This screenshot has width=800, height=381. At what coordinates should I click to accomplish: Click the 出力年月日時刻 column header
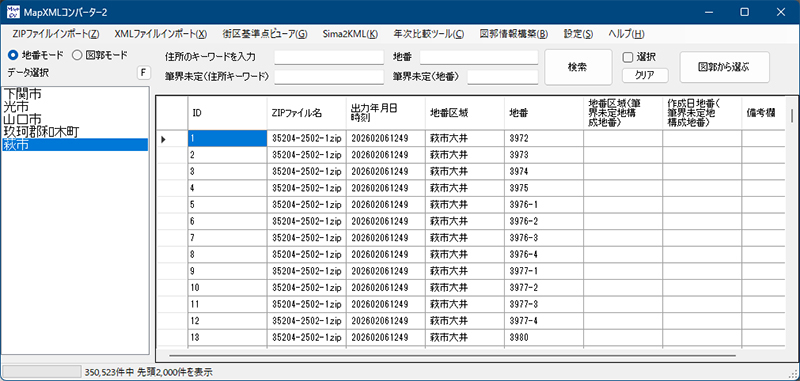[385, 113]
